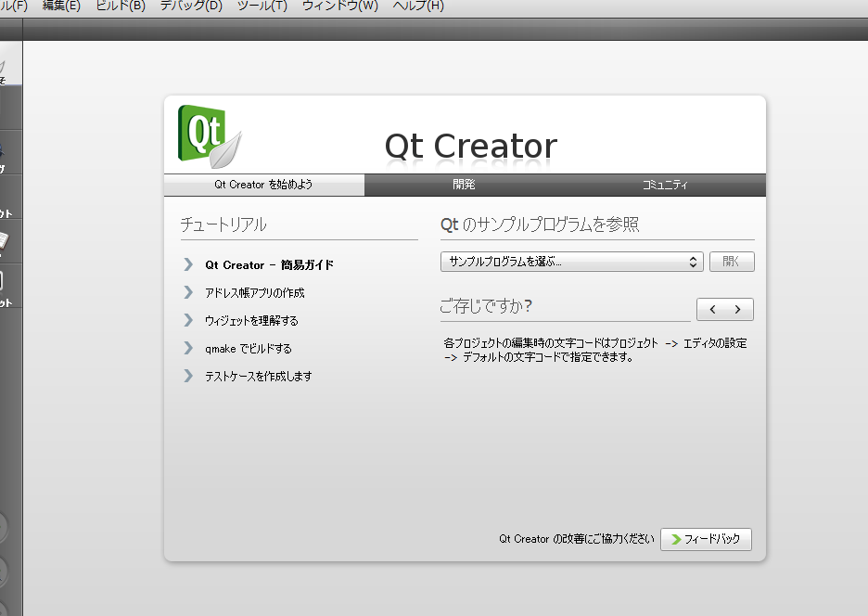Open the ヘルプ(H) menu
The image size is (868, 616).
coord(418,6)
